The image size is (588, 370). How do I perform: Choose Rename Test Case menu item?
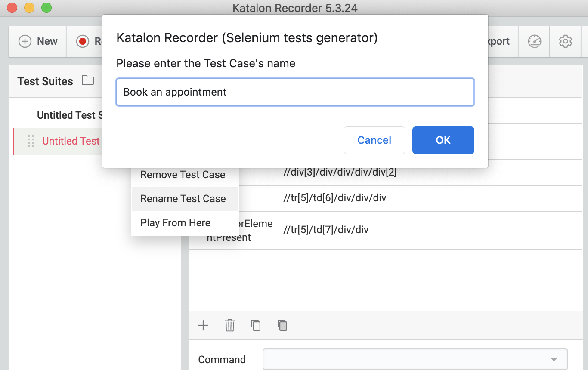(x=185, y=199)
